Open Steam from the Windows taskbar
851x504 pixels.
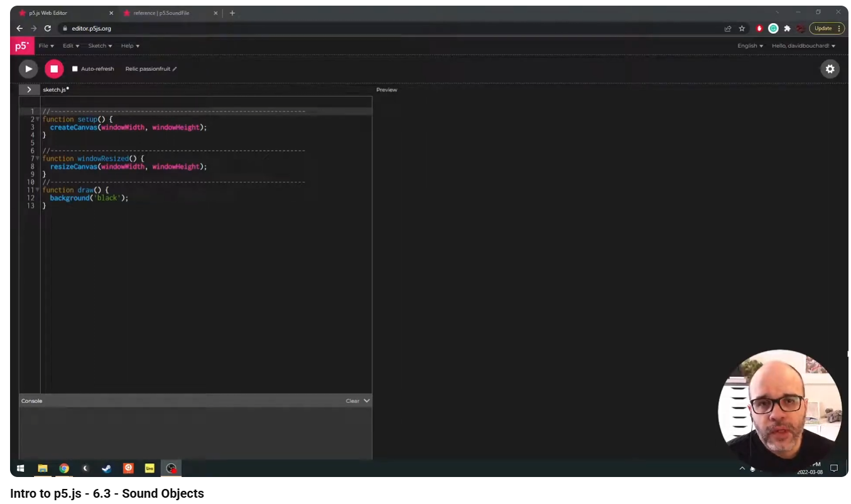pyautogui.click(x=106, y=468)
